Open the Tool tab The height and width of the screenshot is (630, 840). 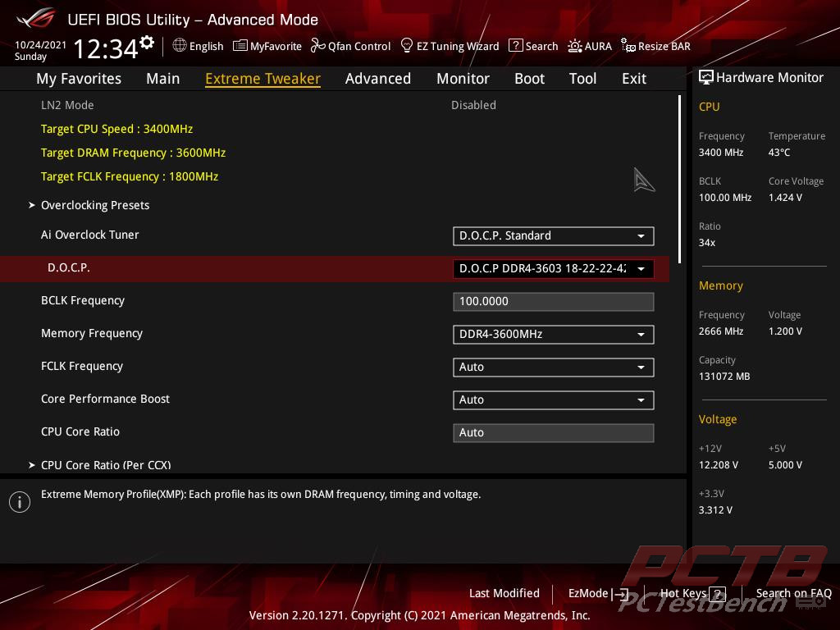pyautogui.click(x=583, y=79)
